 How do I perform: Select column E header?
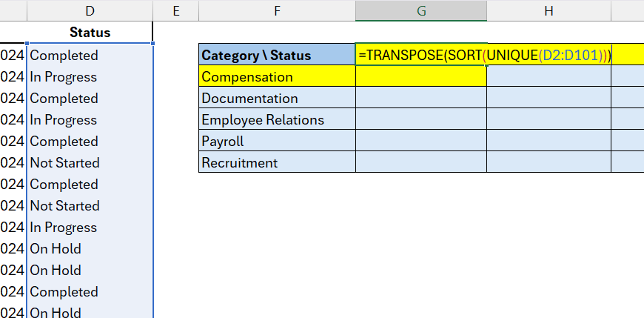(175, 10)
